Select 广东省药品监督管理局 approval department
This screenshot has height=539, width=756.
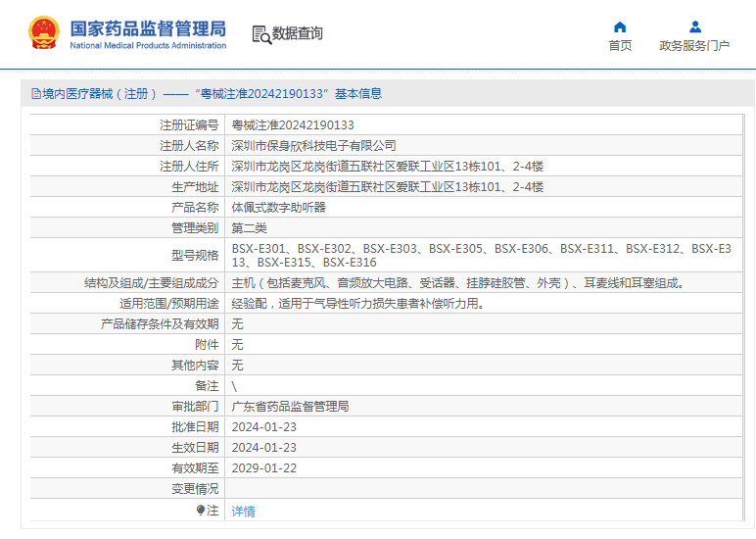coord(290,407)
